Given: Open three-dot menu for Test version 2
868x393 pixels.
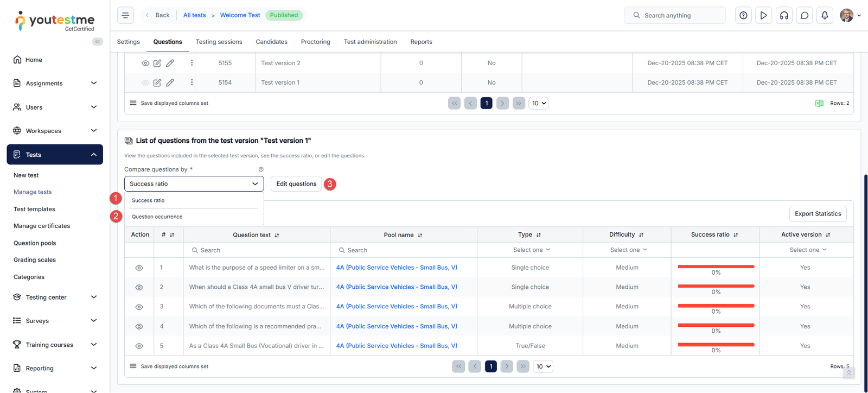Looking at the screenshot, I should (192, 63).
